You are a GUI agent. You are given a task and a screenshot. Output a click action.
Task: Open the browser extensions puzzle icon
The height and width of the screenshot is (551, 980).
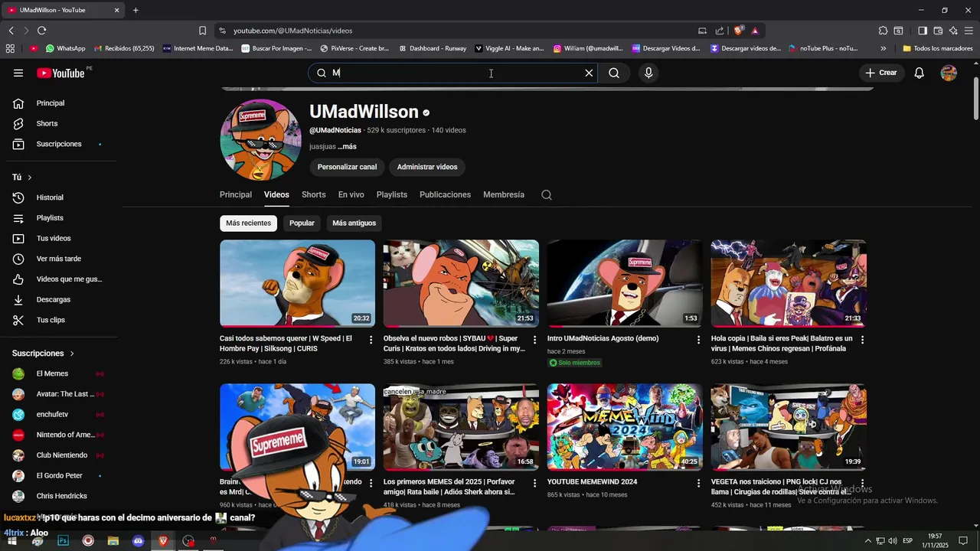pos(883,31)
